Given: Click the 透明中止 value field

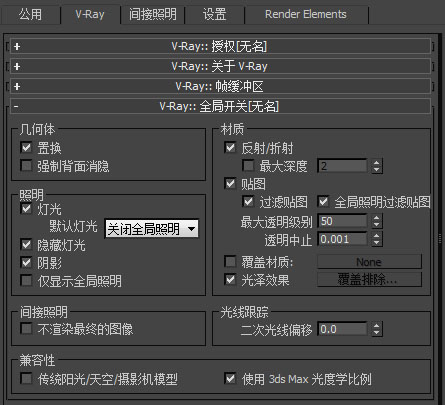Looking at the screenshot, I should pyautogui.click(x=342, y=239).
